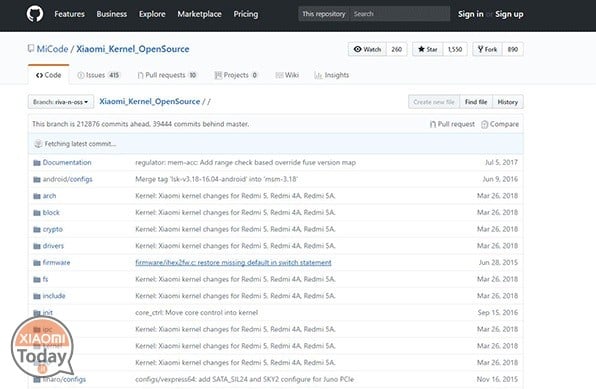The height and width of the screenshot is (389, 596).
Task: Open the 890 forks count
Action: (513, 49)
